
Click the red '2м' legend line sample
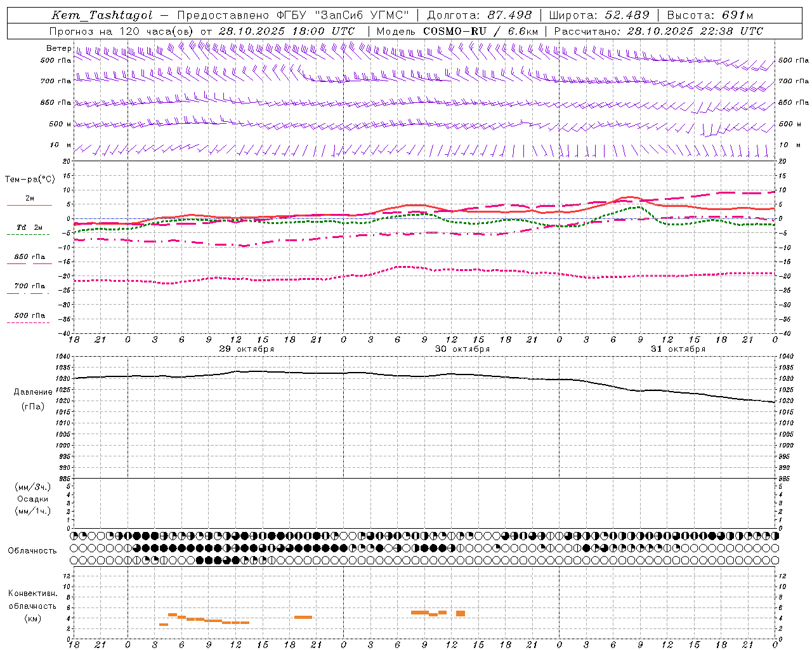click(29, 206)
